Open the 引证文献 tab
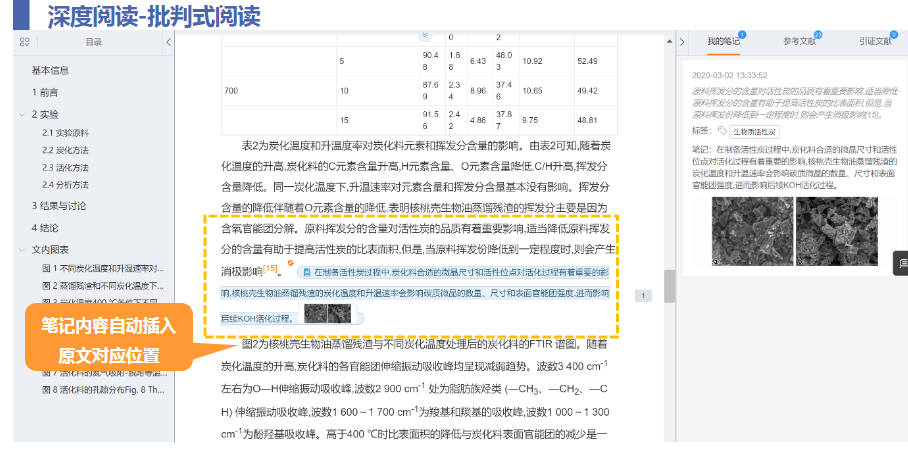The width and height of the screenshot is (908, 459). click(874, 42)
